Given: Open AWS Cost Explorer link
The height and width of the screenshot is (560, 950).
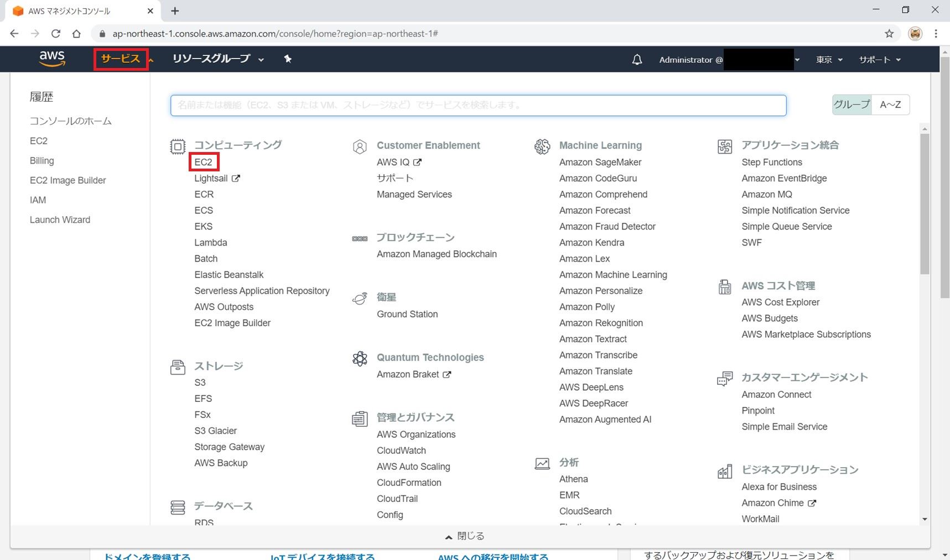Looking at the screenshot, I should (x=780, y=302).
